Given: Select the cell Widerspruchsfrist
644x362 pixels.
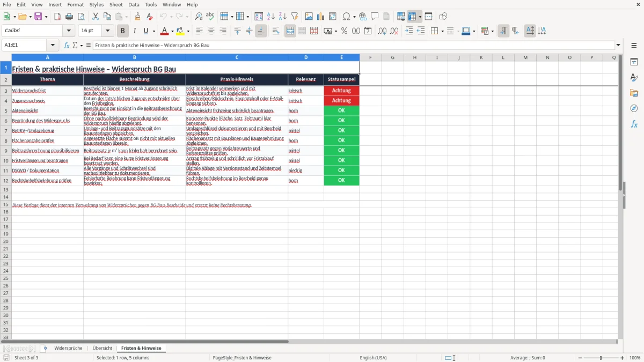Looking at the screenshot, I should (47, 91).
